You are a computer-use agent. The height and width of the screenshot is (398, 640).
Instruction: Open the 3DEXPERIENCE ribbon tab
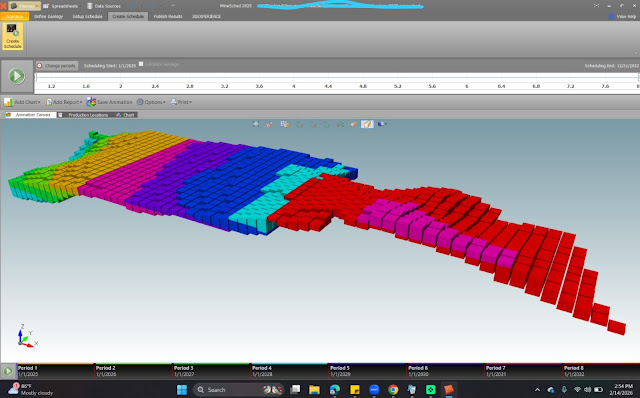click(206, 16)
